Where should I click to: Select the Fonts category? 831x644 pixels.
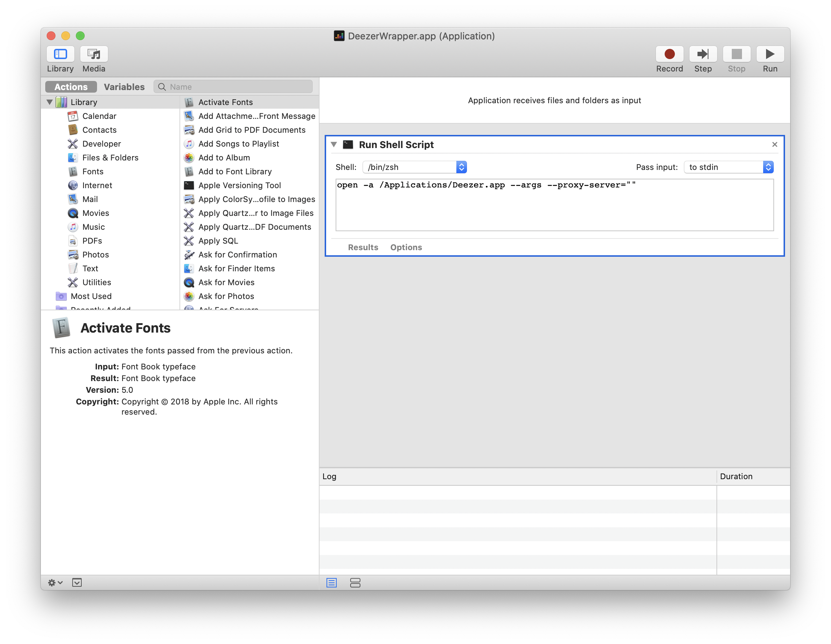point(93,171)
